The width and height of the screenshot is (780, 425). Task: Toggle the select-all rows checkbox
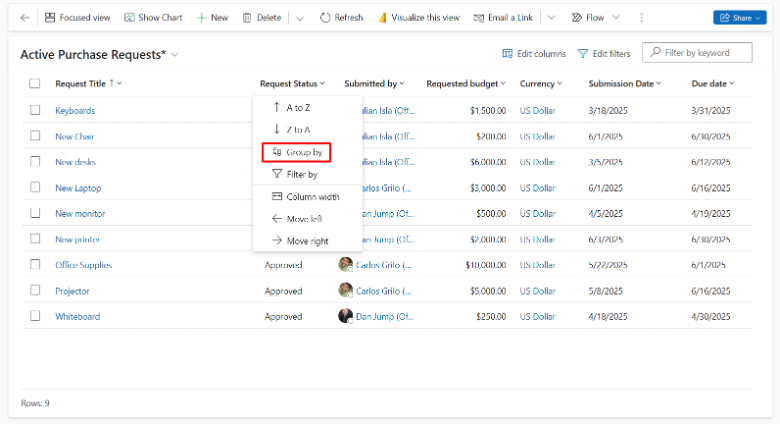point(35,84)
